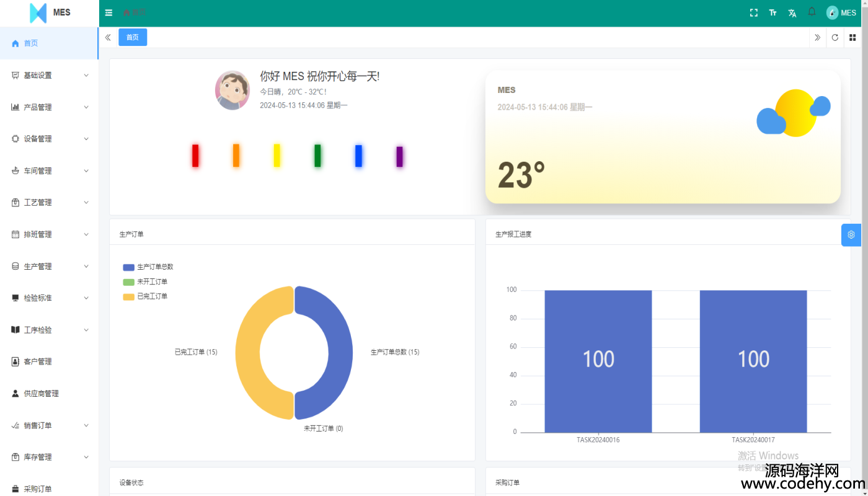Click the 供应商管理 person icon
This screenshot has width=868, height=496.
click(15, 394)
